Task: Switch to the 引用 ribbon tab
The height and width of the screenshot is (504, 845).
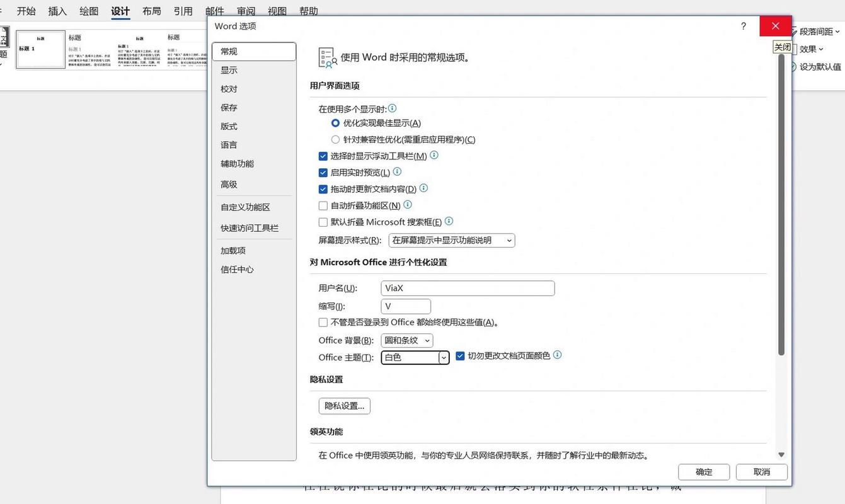Action: click(x=183, y=11)
